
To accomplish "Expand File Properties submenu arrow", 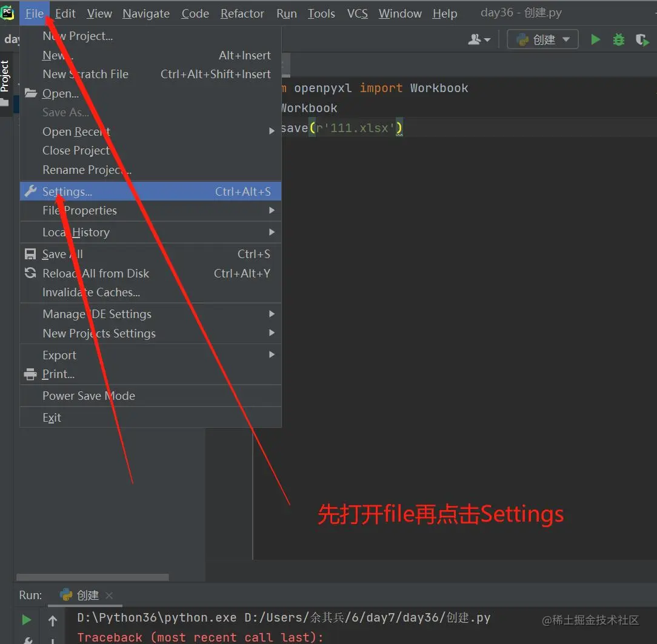I will coord(272,210).
